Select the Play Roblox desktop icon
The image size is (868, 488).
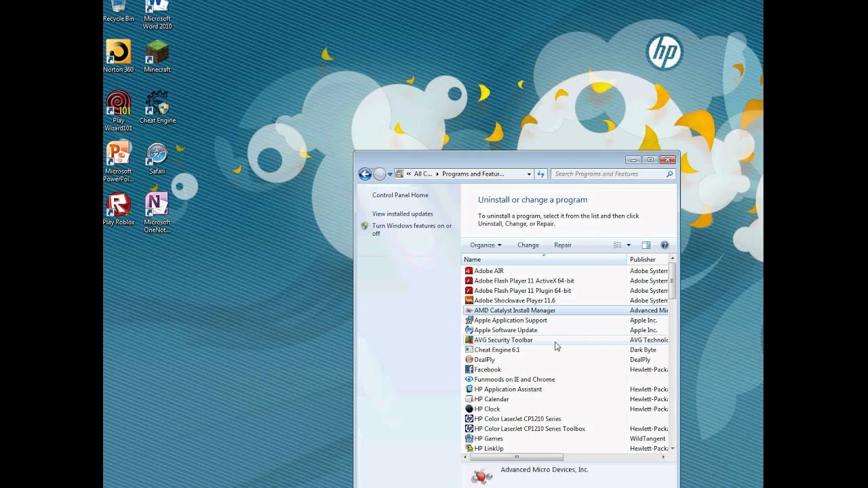click(x=118, y=209)
